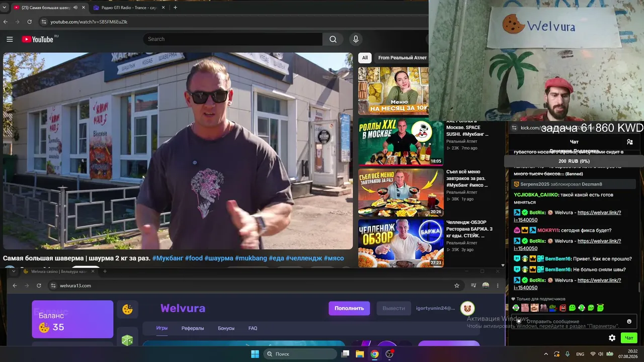Click the #Мукбанг hashtag in the video title
Image resolution: width=644 pixels, height=362 pixels.
click(x=168, y=258)
